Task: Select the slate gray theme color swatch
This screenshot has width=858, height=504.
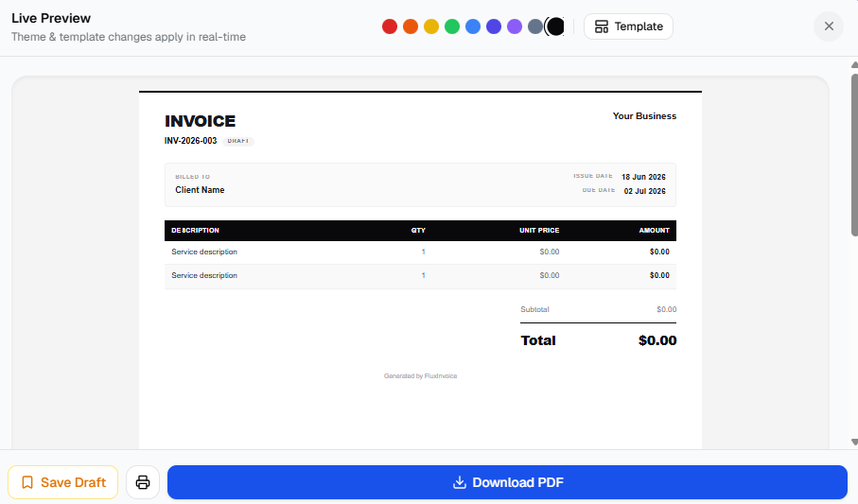Action: pyautogui.click(x=535, y=26)
